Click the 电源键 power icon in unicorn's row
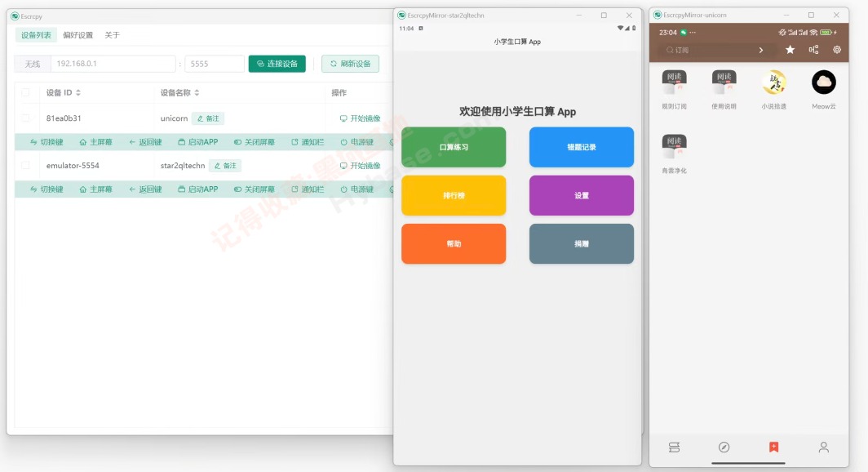The image size is (868, 472). point(343,141)
